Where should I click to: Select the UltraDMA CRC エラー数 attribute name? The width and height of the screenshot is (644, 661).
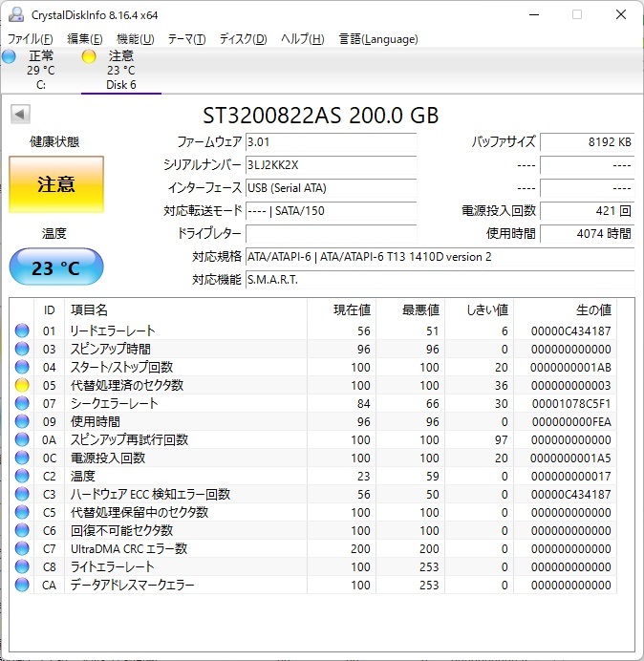pyautogui.click(x=129, y=548)
